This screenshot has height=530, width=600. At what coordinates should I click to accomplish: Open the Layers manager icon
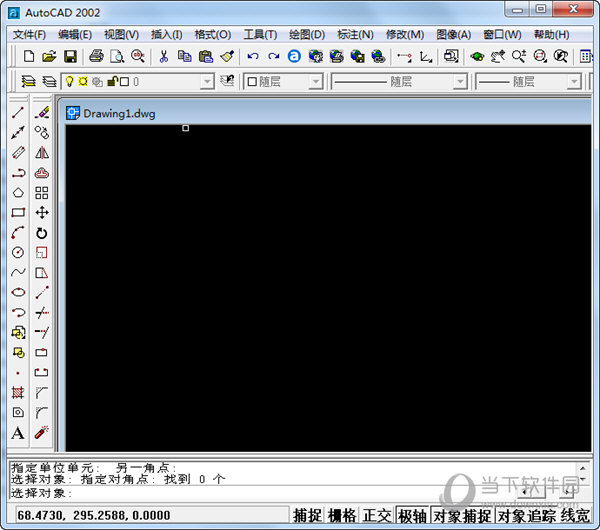click(29, 82)
